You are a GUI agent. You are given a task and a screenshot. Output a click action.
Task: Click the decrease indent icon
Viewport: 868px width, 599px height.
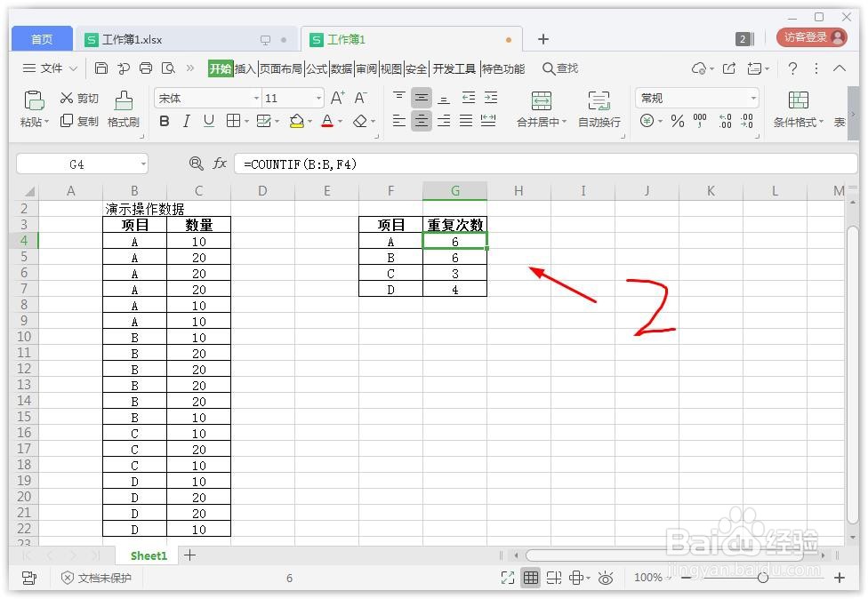coord(469,98)
